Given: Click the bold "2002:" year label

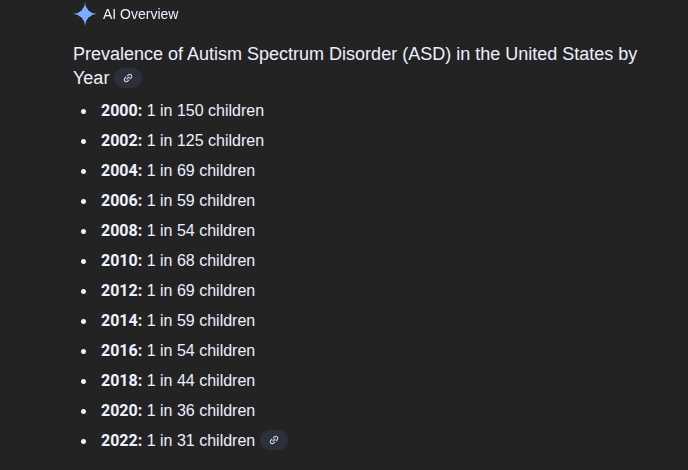Looking at the screenshot, I should (121, 140).
